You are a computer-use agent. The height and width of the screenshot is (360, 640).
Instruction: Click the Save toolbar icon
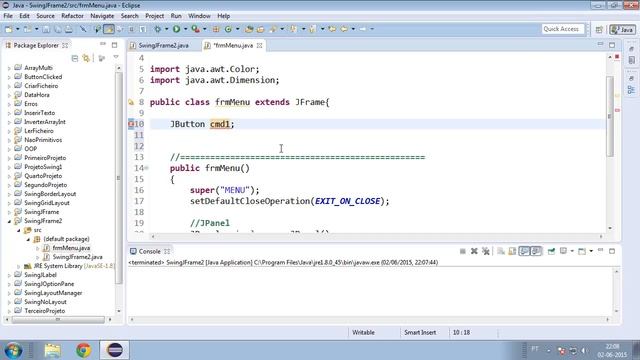[46, 29]
